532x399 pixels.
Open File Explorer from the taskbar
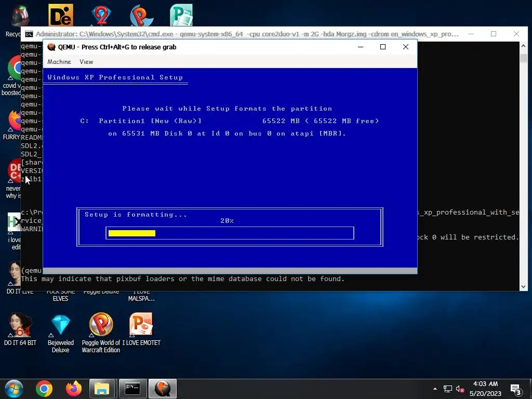[x=102, y=389]
